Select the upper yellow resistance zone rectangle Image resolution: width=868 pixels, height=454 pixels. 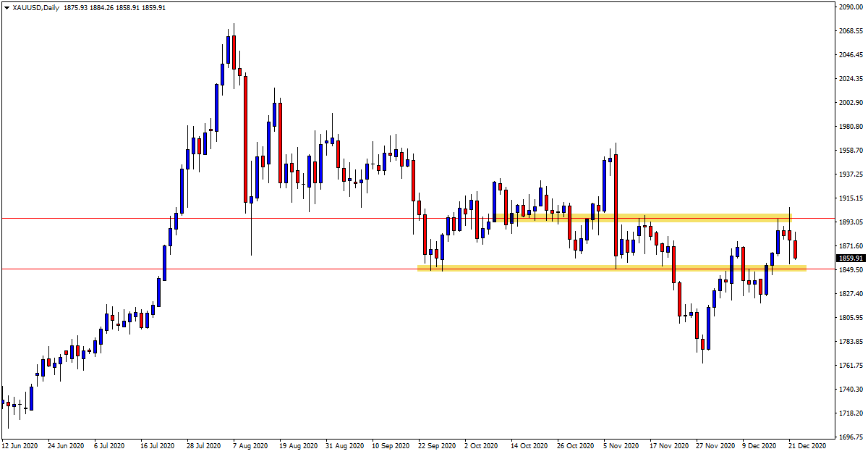[x=643, y=217]
